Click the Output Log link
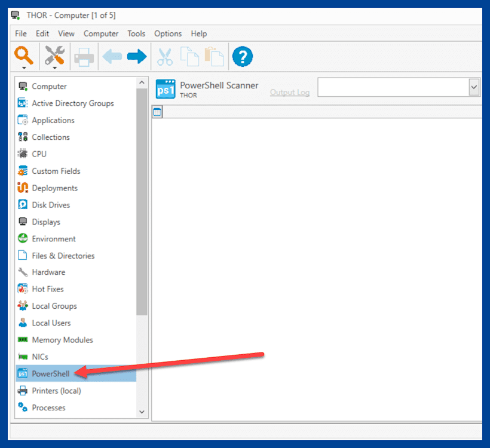This screenshot has height=448, width=490. [290, 93]
